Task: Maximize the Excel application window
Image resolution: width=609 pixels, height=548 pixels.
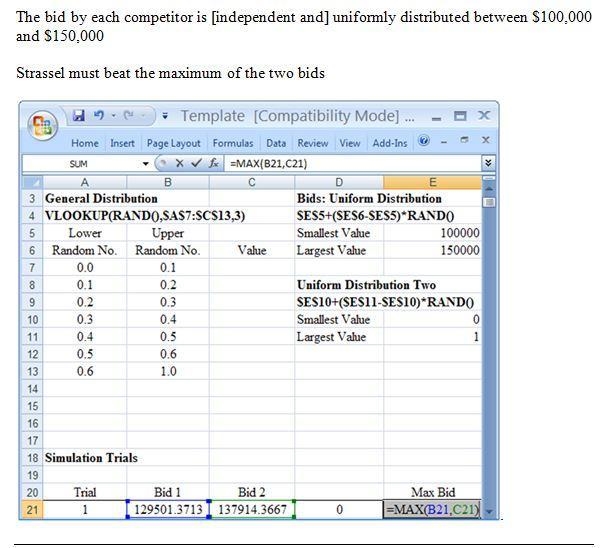Action: (x=460, y=116)
